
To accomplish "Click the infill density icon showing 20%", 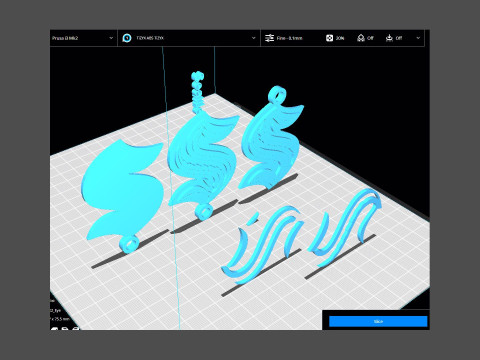I will point(329,38).
